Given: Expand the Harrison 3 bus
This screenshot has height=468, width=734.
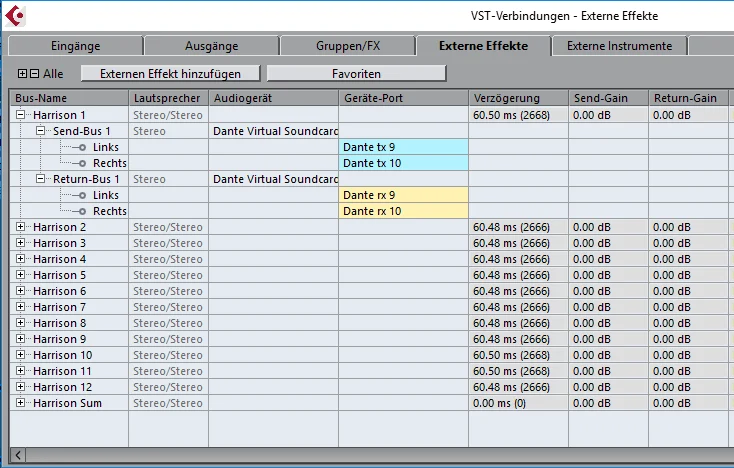Looking at the screenshot, I should tap(21, 242).
